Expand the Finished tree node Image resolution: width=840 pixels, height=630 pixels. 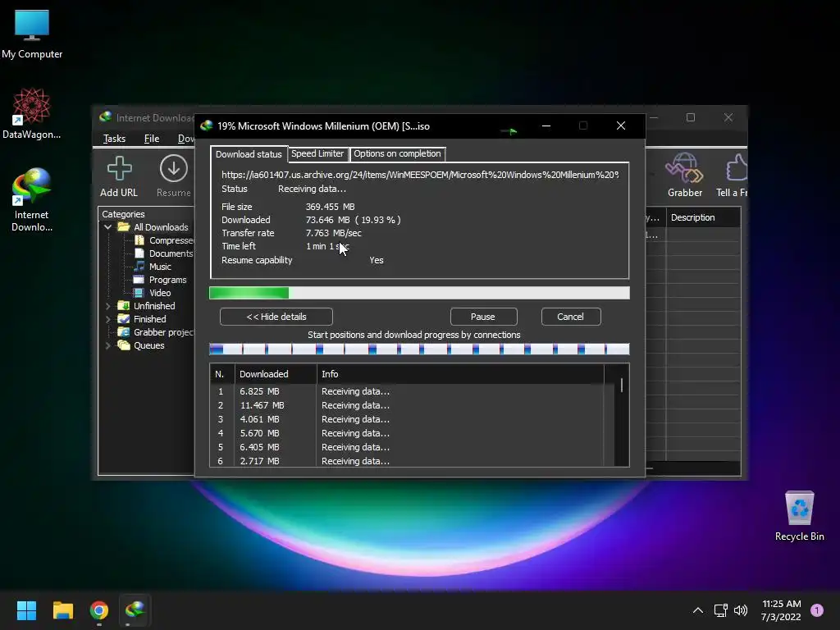click(x=107, y=319)
